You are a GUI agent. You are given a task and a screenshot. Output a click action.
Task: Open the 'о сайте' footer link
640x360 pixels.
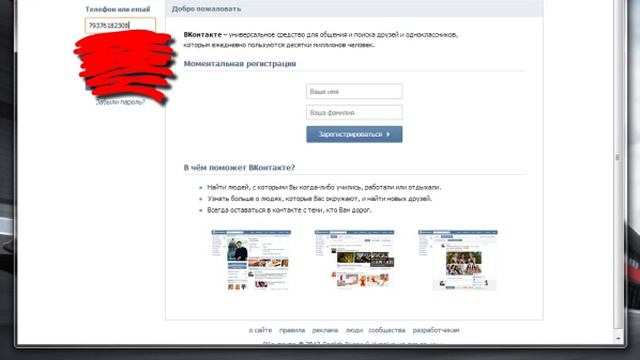(x=260, y=330)
